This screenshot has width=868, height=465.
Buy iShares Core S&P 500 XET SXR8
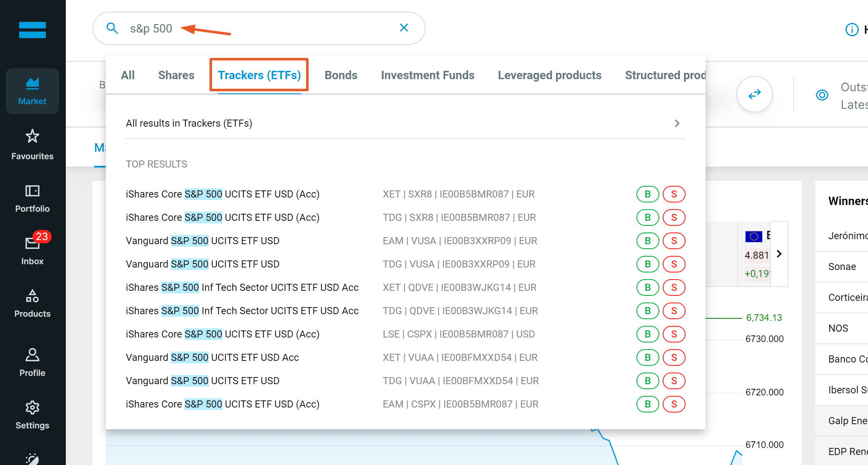click(648, 194)
